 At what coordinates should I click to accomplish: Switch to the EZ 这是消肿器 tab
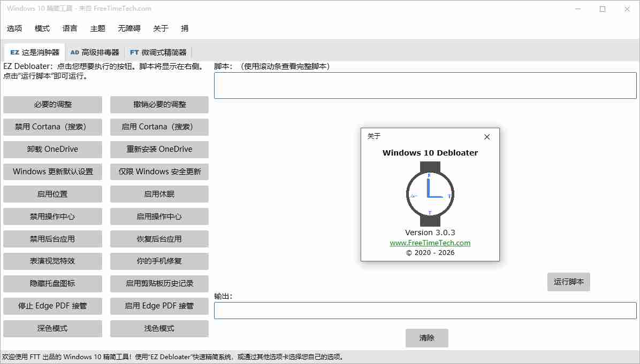coord(35,52)
